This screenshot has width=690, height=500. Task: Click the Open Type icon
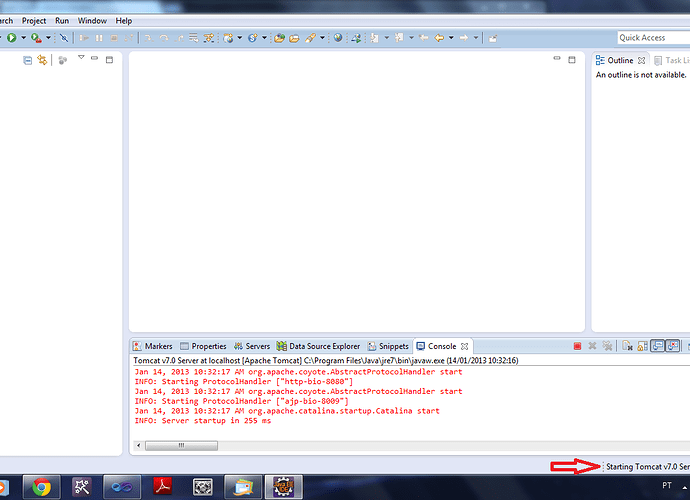[x=279, y=38]
